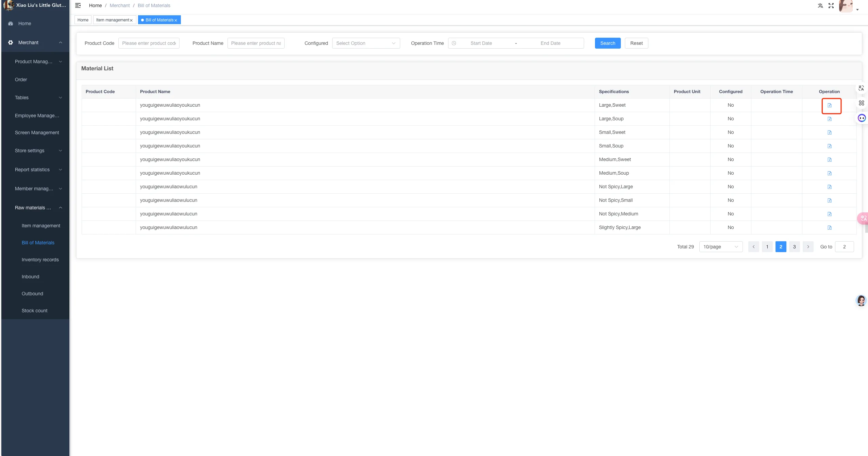Open Stock count in sidebar
The height and width of the screenshot is (456, 868).
point(34,311)
